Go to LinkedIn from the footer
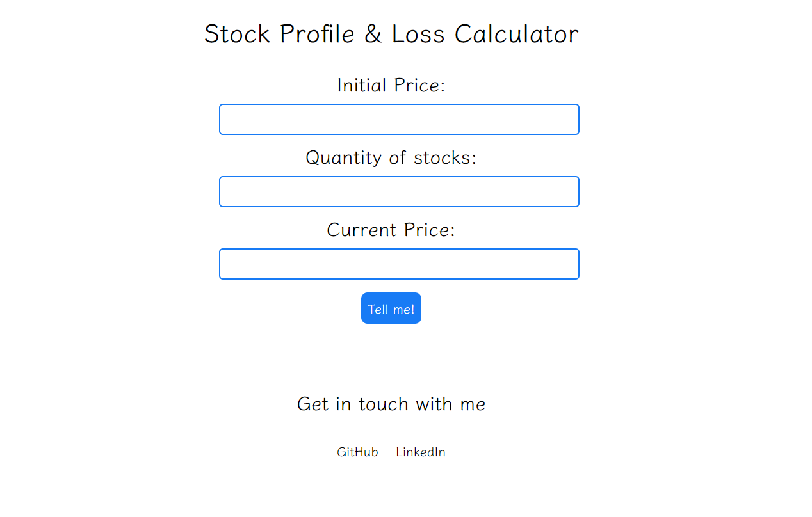Viewport: 812px width, 517px height. (x=420, y=452)
